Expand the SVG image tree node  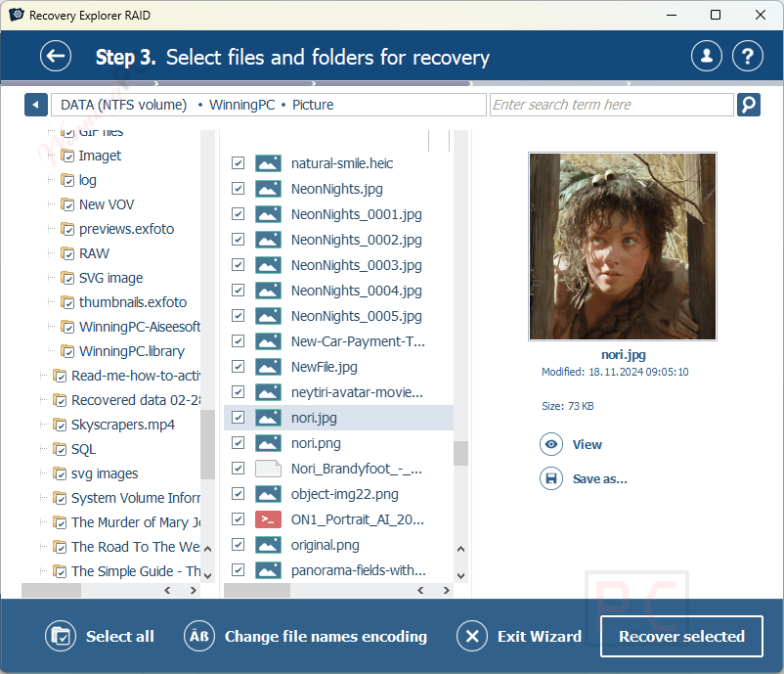click(51, 278)
